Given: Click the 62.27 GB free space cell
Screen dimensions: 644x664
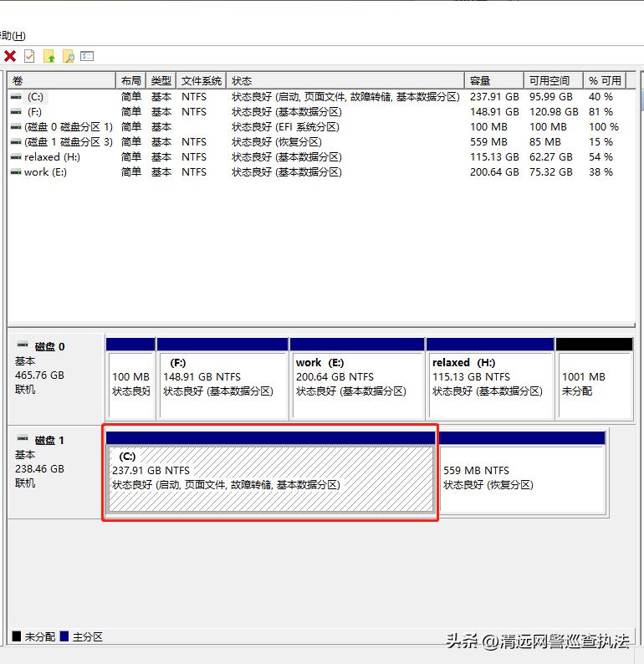Looking at the screenshot, I should tap(550, 157).
